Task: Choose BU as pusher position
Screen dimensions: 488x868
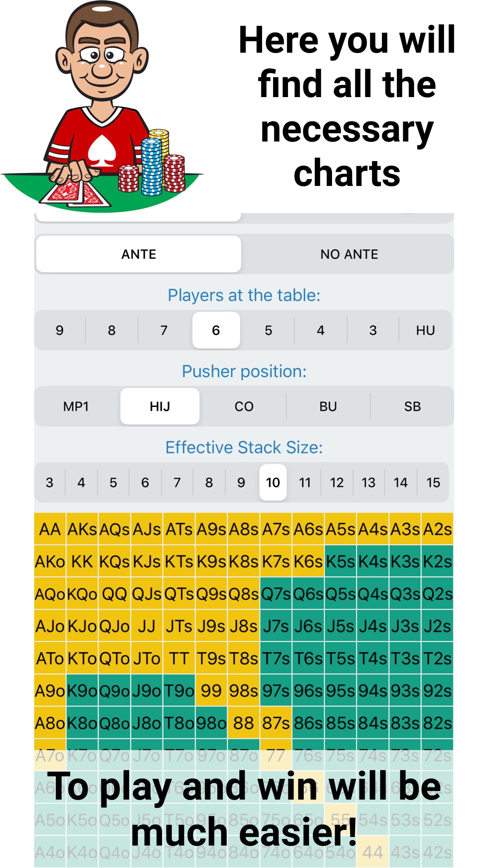Action: tap(328, 406)
